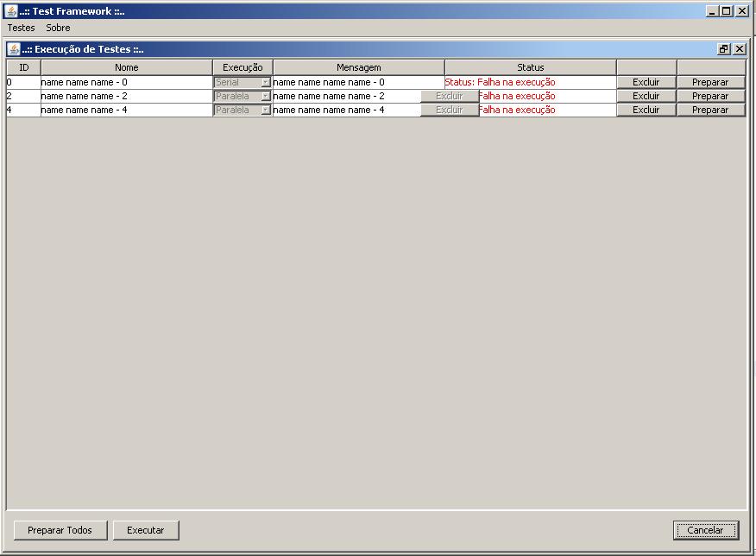Select Nome cell 'name name name - 4'
Viewport: 756px width, 556px height.
[127, 110]
